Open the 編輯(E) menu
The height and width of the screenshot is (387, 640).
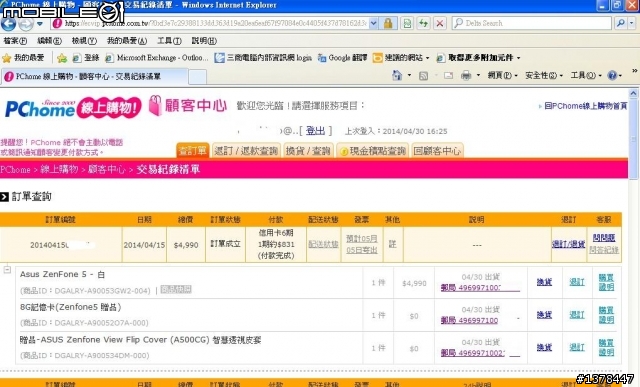(49, 41)
